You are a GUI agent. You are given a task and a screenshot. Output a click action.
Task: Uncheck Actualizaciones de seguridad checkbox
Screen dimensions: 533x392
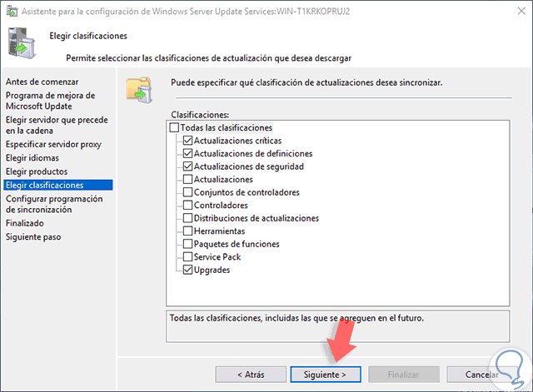pyautogui.click(x=187, y=166)
